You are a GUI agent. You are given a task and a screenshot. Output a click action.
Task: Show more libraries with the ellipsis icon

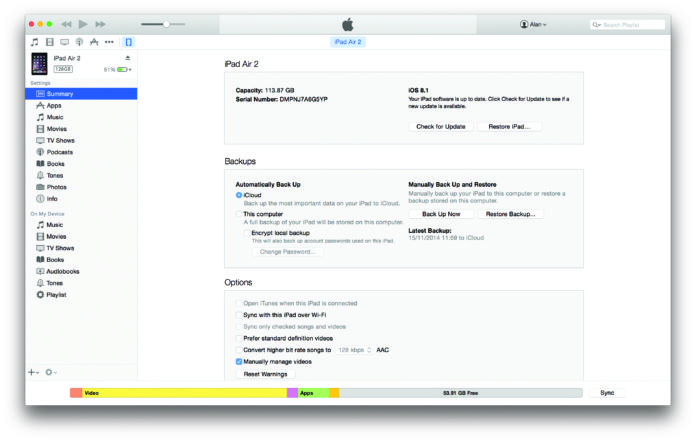click(109, 42)
